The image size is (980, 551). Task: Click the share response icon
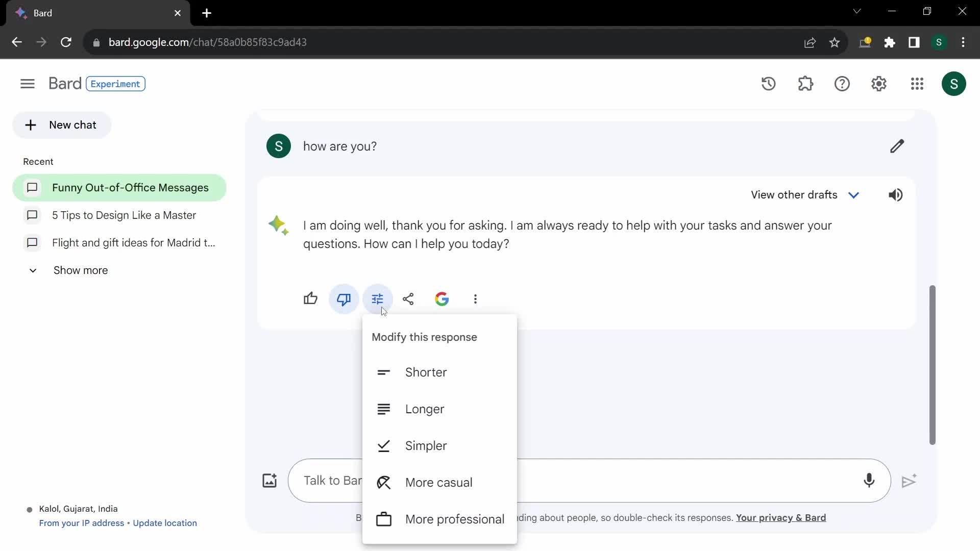tap(408, 298)
